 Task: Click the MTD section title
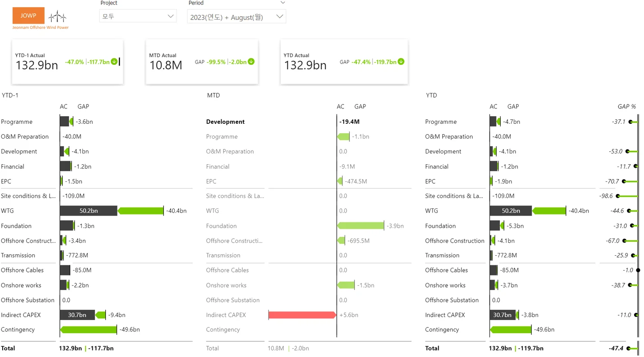click(x=213, y=95)
